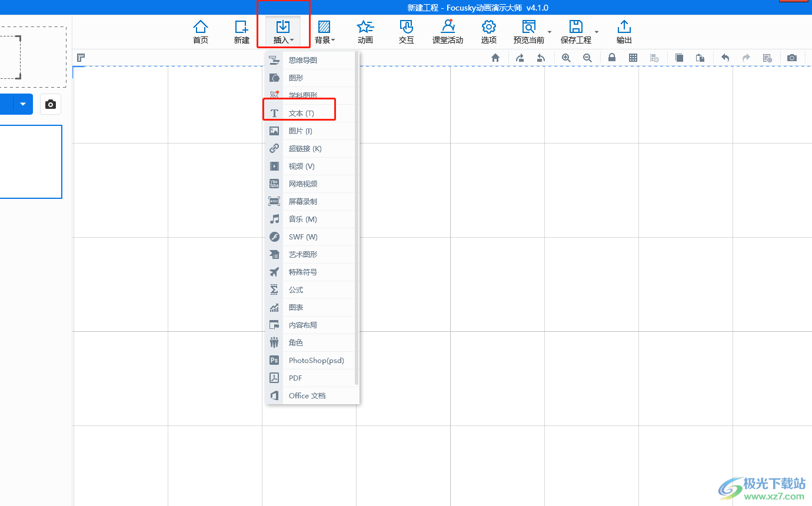Choose SWF (W) menu item

pos(311,237)
